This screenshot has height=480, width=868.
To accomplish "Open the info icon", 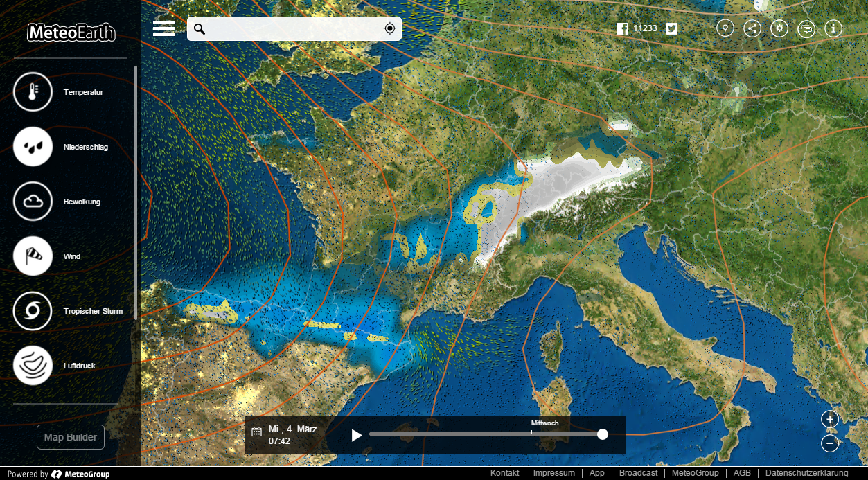I will tap(833, 28).
